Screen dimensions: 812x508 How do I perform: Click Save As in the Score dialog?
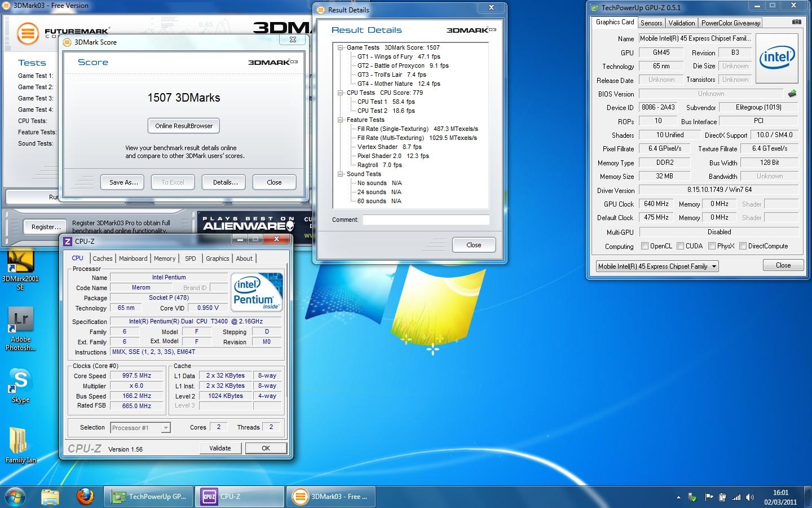pos(123,182)
